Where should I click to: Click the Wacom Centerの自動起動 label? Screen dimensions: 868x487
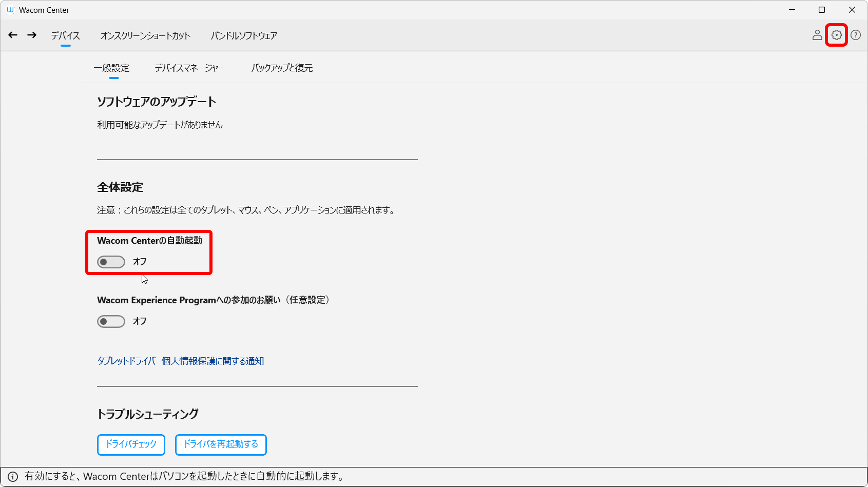pyautogui.click(x=149, y=240)
